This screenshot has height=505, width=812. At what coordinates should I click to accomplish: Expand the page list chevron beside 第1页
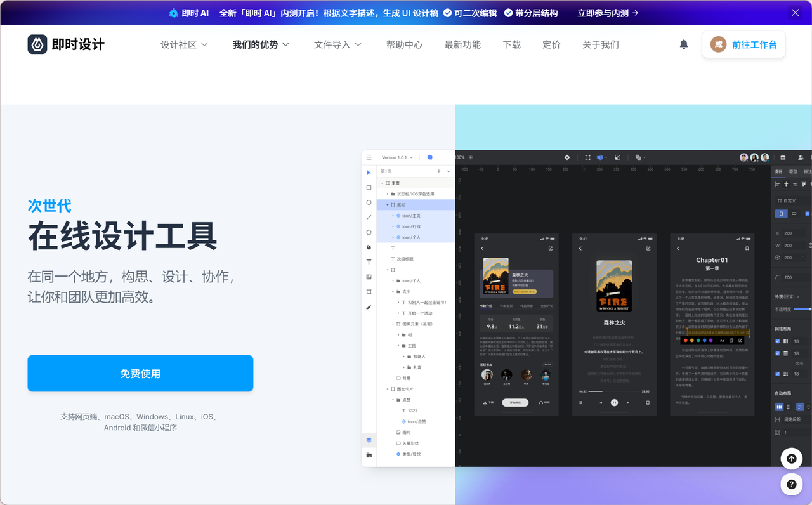point(449,171)
